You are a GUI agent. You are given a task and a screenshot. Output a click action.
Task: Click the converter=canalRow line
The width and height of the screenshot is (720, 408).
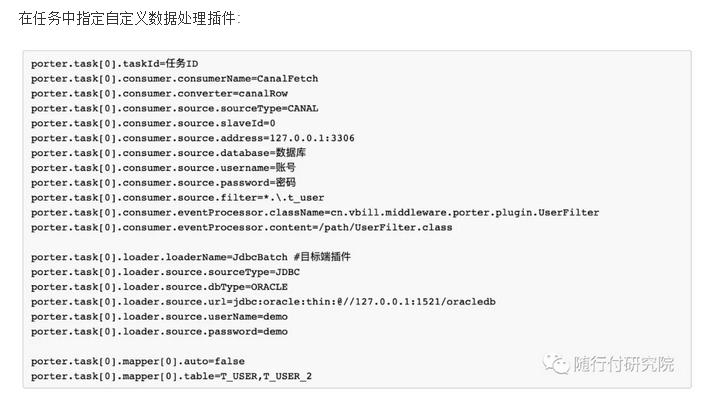(x=159, y=93)
